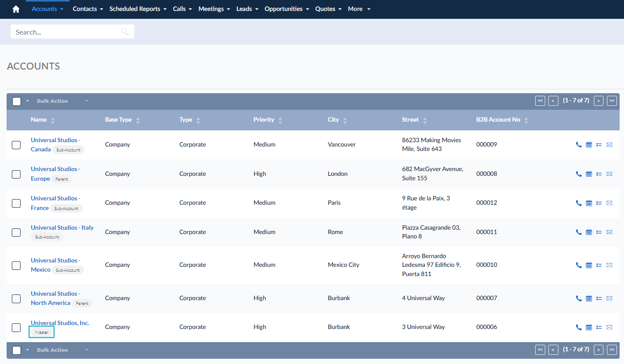The width and height of the screenshot is (624, 364).
Task: Open the Universal Studios, Inc. account link
Action: pos(60,323)
